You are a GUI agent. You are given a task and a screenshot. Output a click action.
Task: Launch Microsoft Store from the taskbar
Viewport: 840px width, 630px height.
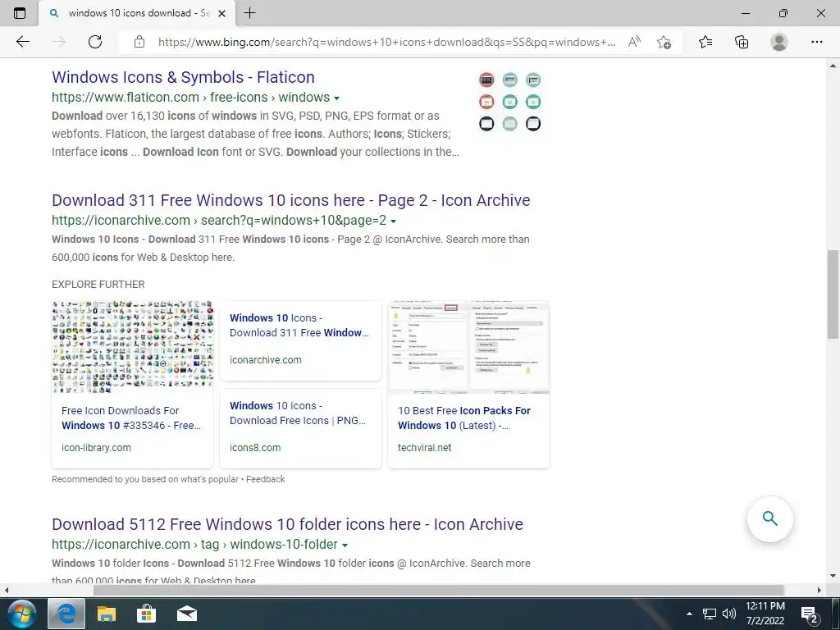(x=146, y=614)
